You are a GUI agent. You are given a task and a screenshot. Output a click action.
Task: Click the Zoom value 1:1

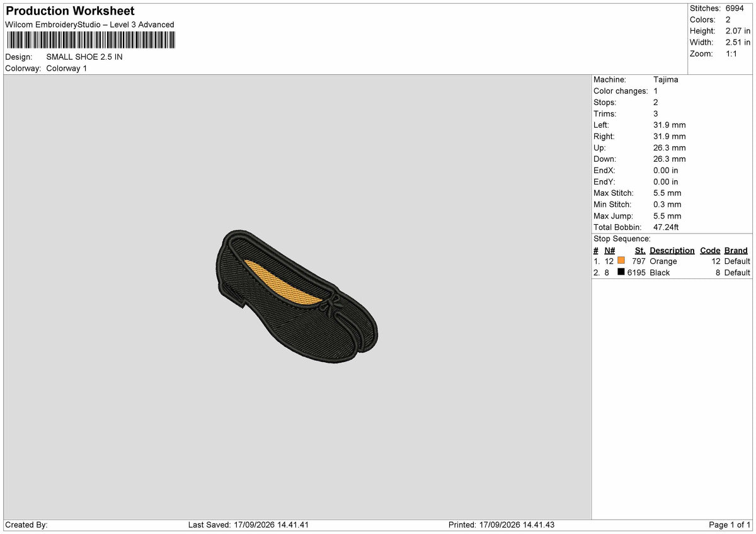(732, 54)
